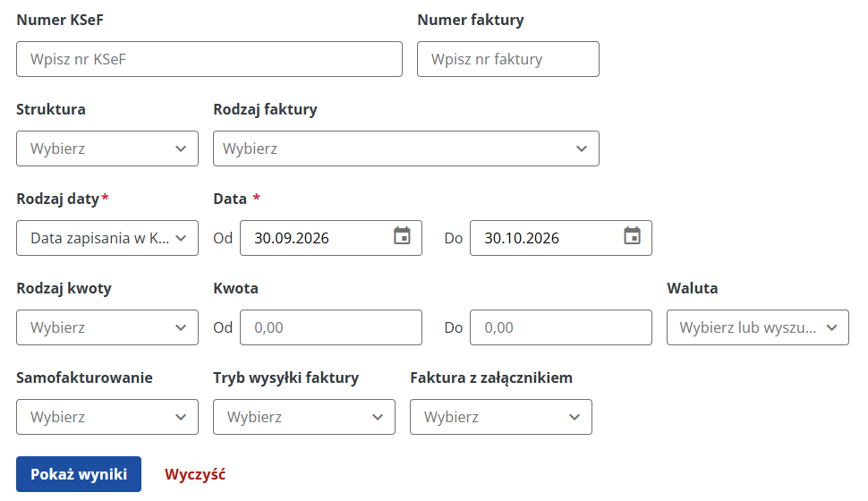The height and width of the screenshot is (501, 868).
Task: Click the Numer faktury label
Action: click(x=471, y=20)
